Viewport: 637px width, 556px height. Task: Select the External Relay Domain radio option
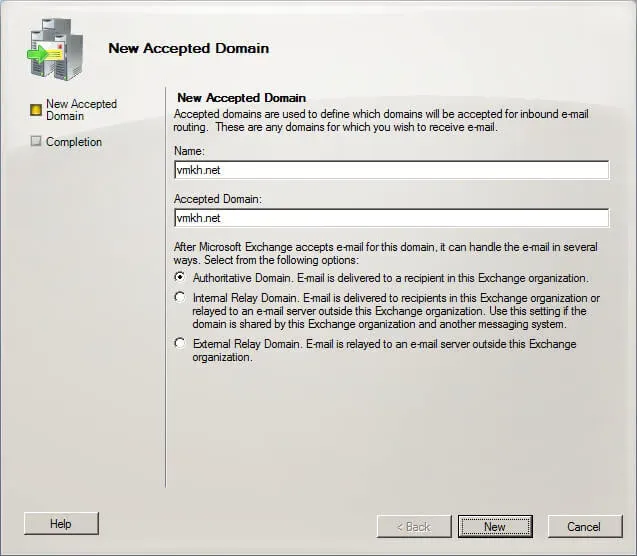(180, 343)
